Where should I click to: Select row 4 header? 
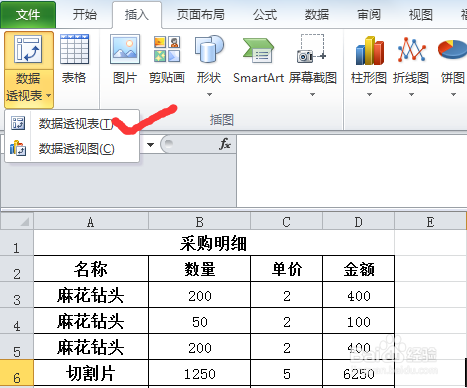(x=17, y=321)
